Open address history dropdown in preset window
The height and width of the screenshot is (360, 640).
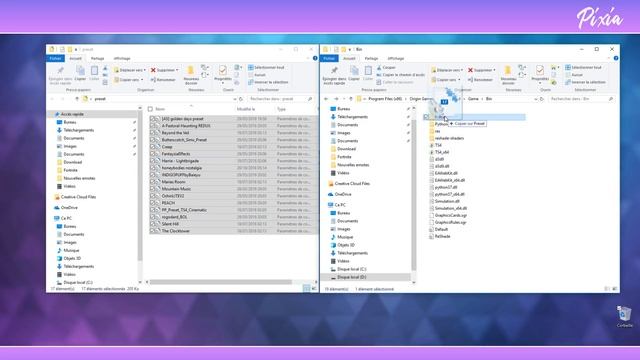point(235,99)
